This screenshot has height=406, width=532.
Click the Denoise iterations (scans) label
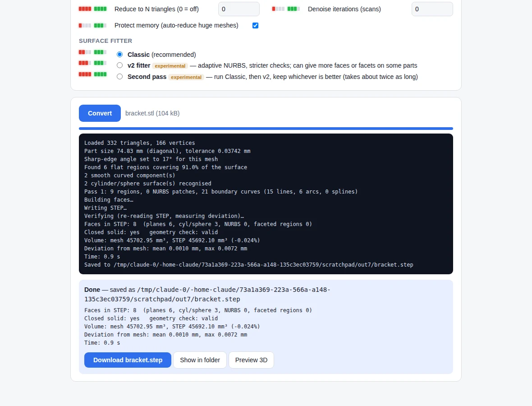tap(344, 9)
